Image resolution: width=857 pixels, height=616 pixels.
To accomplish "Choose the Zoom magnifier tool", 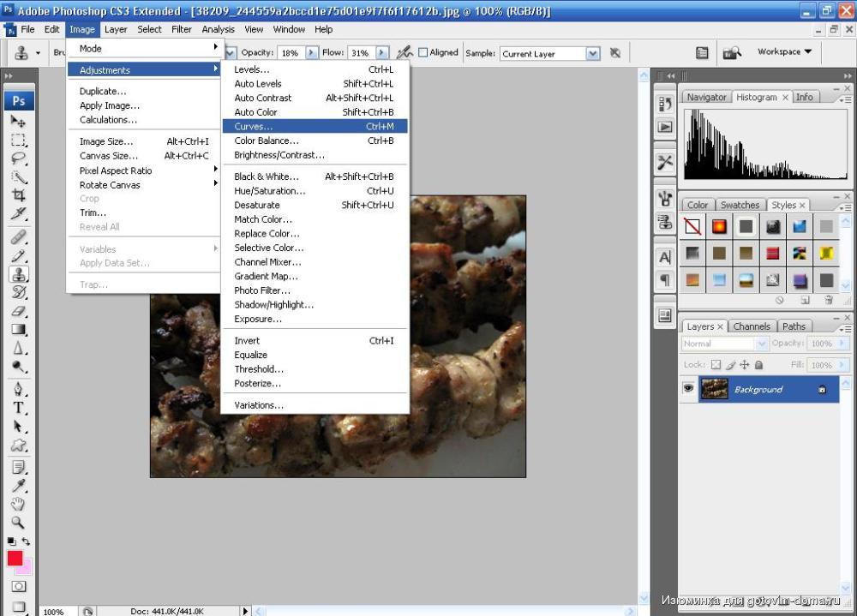I will pos(19,523).
